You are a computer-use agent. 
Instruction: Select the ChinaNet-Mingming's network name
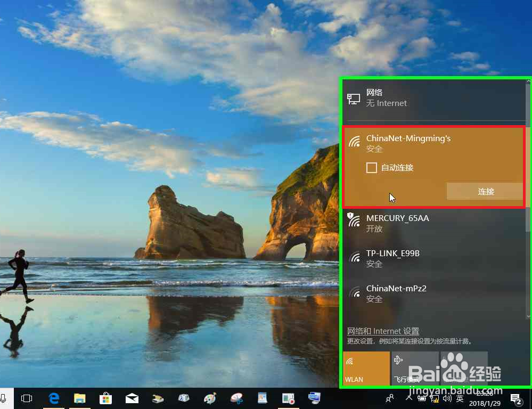click(408, 138)
